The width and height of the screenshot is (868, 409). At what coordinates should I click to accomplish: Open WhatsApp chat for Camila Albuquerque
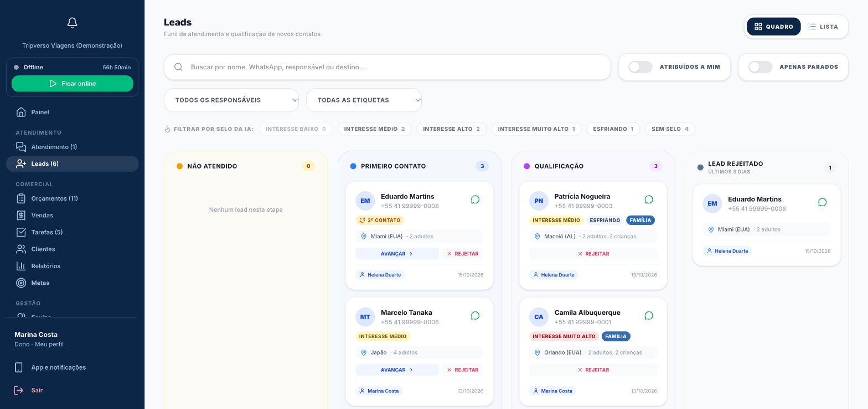(x=649, y=315)
